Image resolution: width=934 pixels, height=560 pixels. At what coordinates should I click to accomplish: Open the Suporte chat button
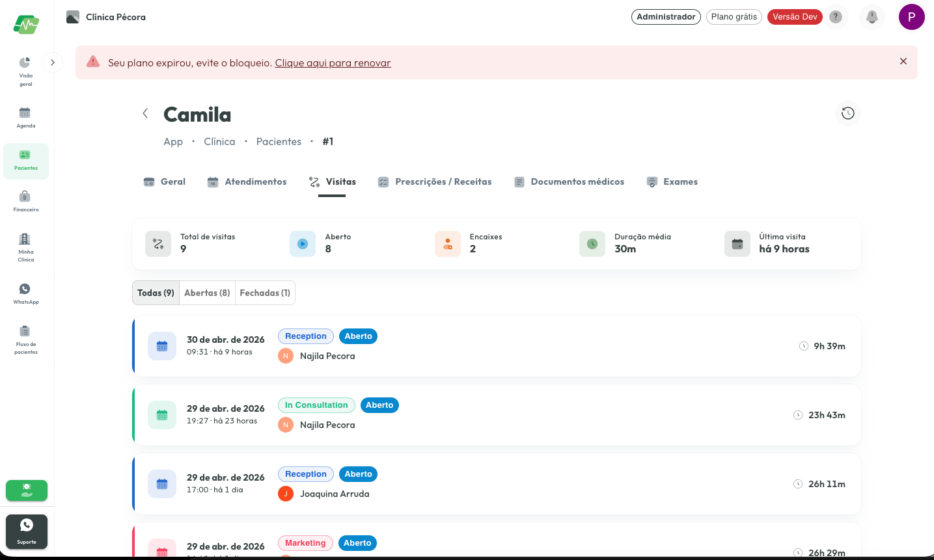[x=27, y=531]
